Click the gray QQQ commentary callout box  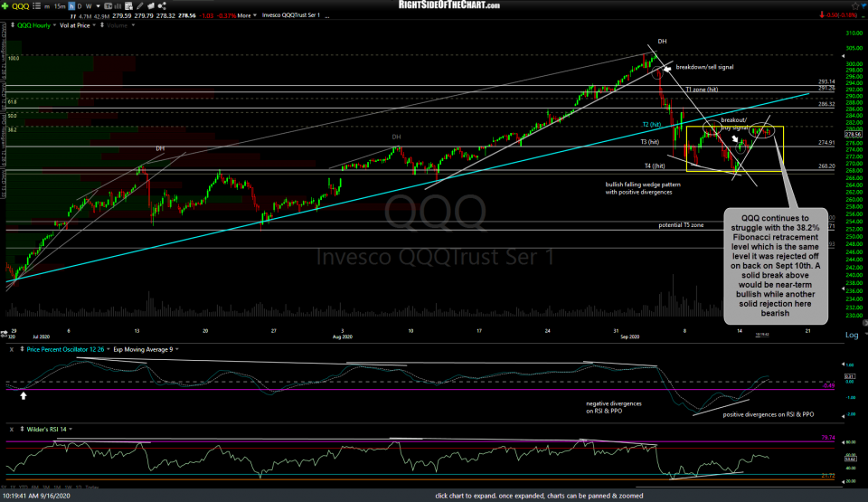776,266
